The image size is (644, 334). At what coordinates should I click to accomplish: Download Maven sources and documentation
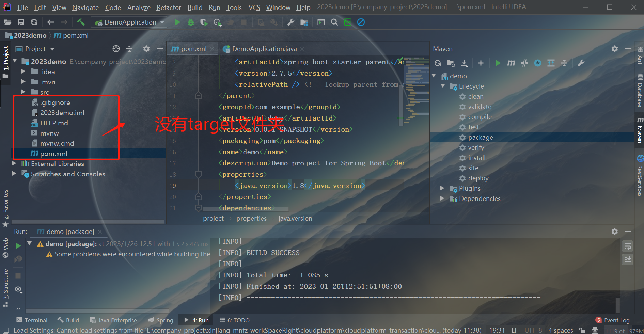(x=465, y=63)
